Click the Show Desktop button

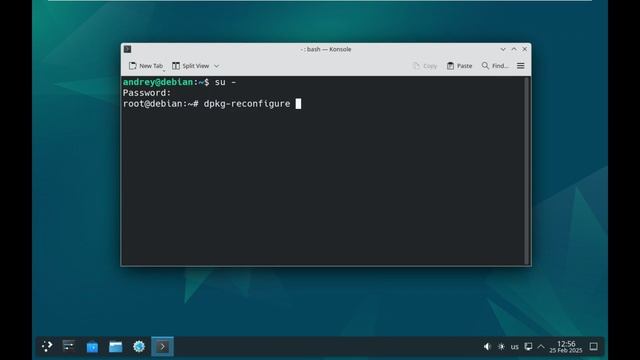593,347
